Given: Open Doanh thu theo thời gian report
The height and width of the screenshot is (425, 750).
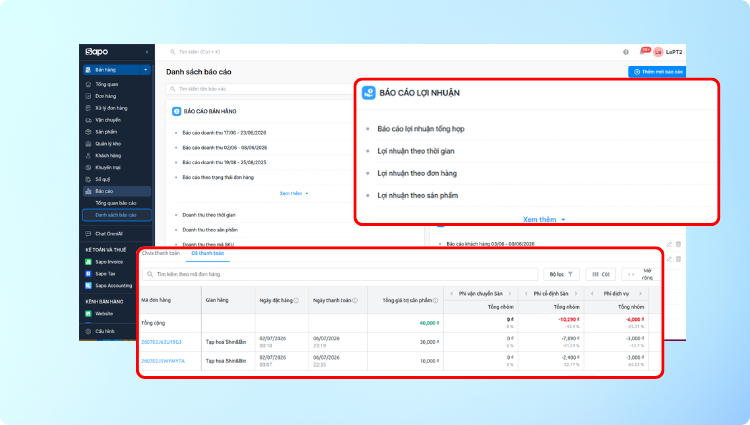Looking at the screenshot, I should pos(209,215).
